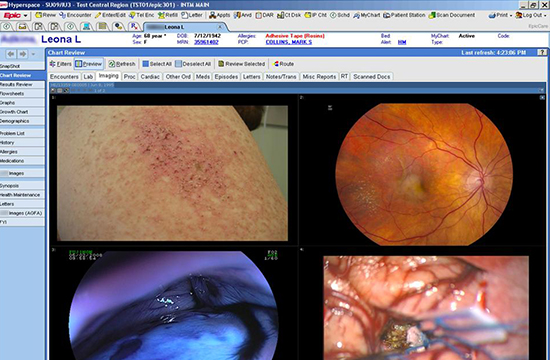Click the Refresh icon in Chart Review
Screen dimensions: 550x360
[112, 64]
